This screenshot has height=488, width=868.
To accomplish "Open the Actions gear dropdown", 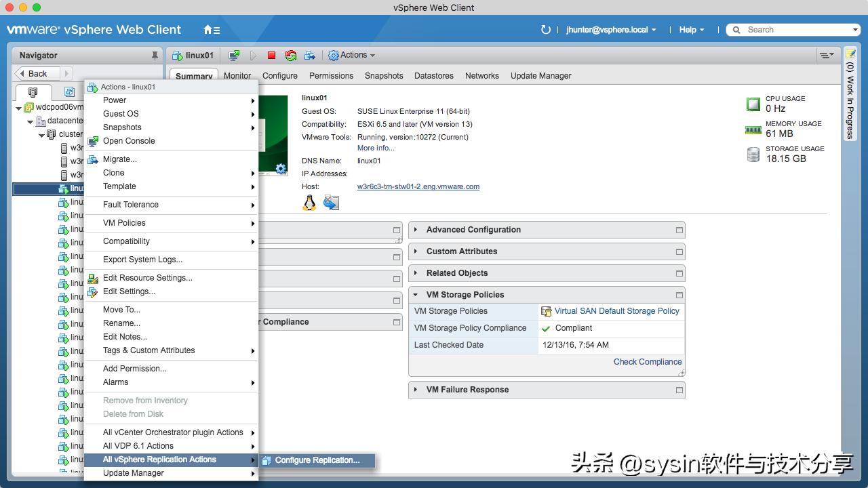I will pos(352,56).
